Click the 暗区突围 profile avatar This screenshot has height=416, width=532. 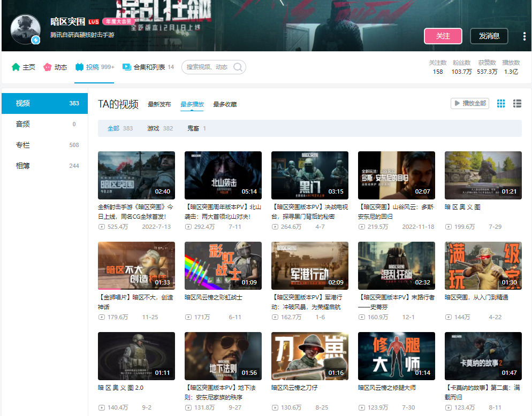[x=26, y=29]
